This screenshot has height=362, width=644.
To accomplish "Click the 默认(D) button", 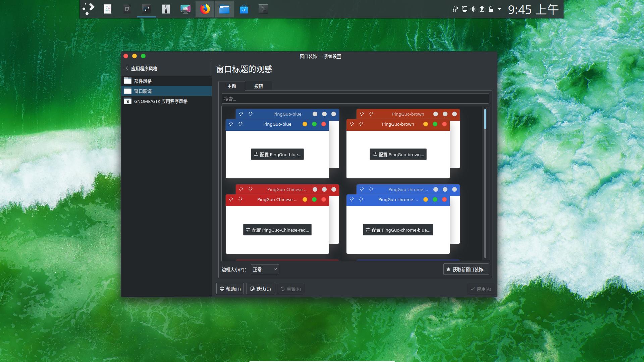I will (x=260, y=289).
